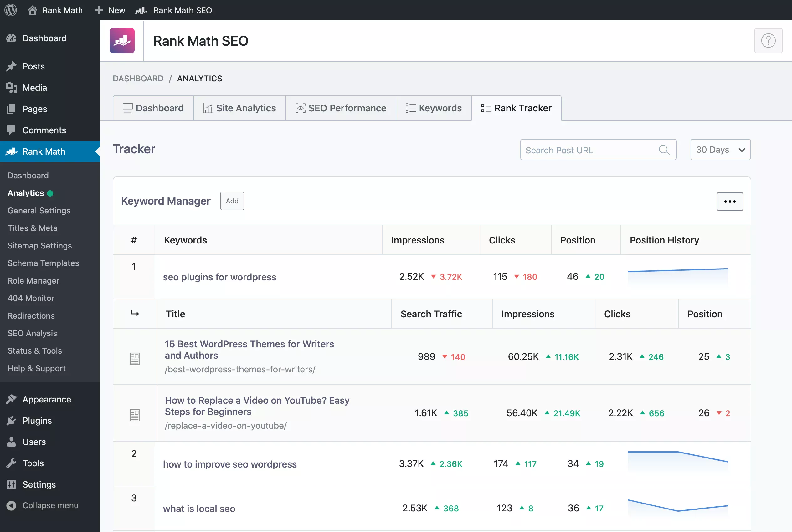
Task: Switch to the SEO Performance tab
Action: [341, 108]
